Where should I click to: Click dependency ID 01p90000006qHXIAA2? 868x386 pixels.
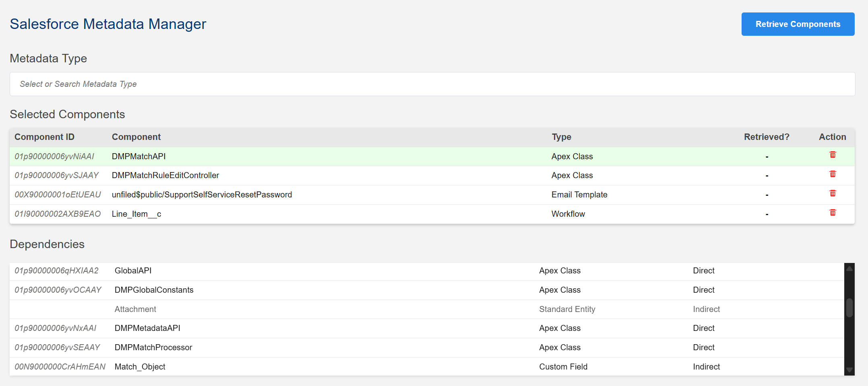tap(56, 271)
